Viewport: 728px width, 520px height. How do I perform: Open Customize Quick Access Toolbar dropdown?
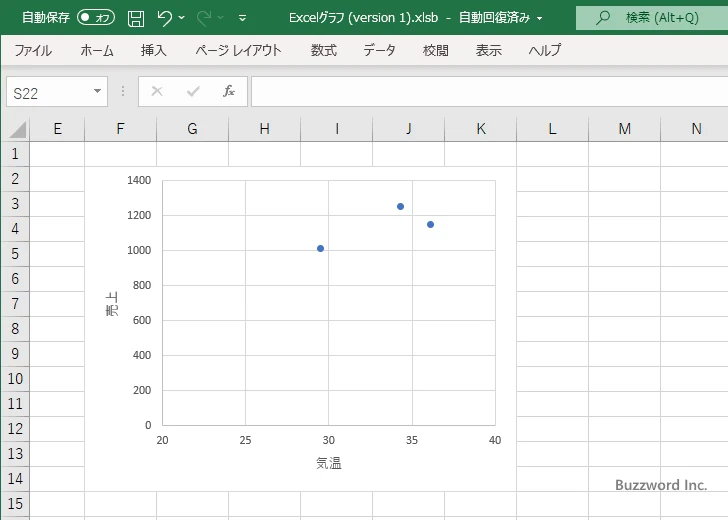[242, 18]
